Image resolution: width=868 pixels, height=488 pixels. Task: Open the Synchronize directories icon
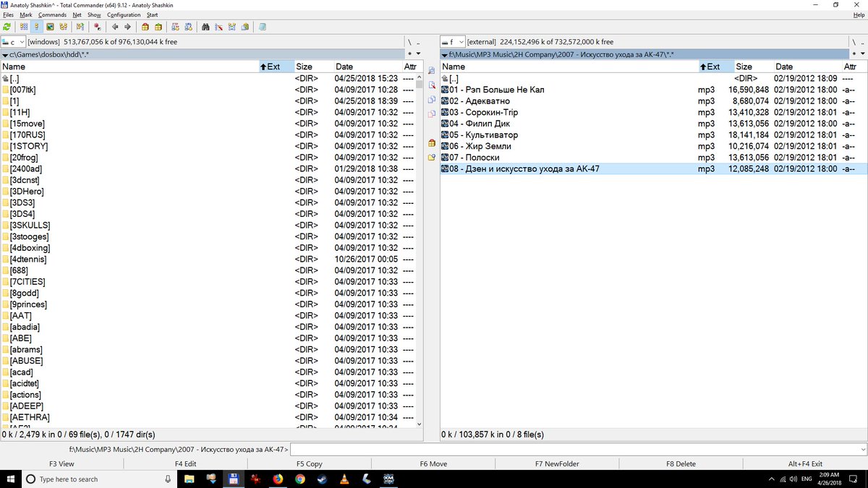[x=232, y=27]
